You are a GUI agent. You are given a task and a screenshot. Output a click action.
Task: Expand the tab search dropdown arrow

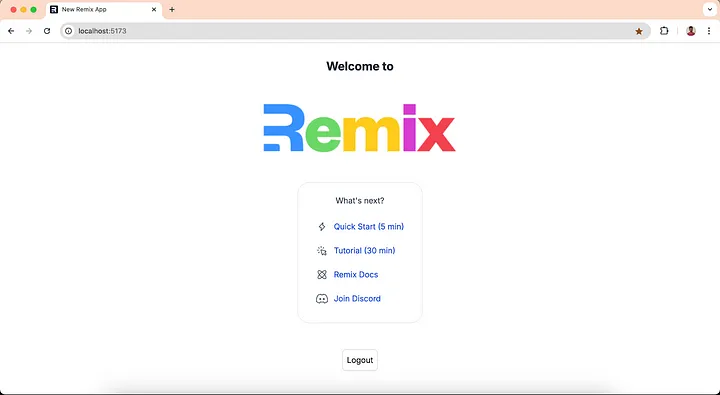[x=709, y=9]
